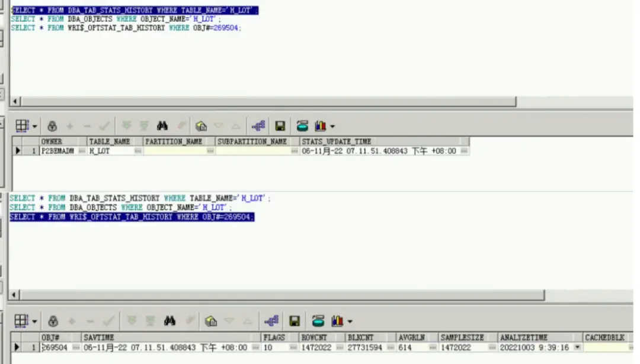The height and width of the screenshot is (364, 640).
Task: Click the lower chart icon
Action: click(x=337, y=321)
